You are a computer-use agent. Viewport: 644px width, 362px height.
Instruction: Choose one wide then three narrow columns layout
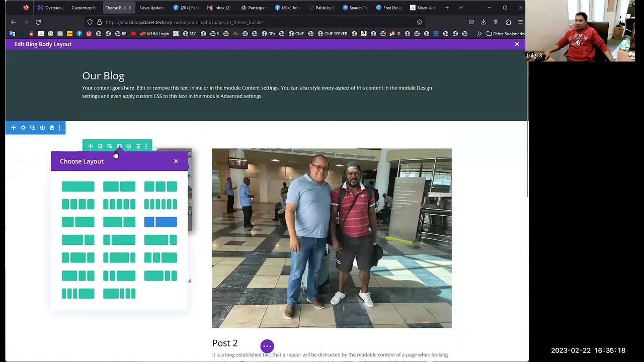[119, 294]
